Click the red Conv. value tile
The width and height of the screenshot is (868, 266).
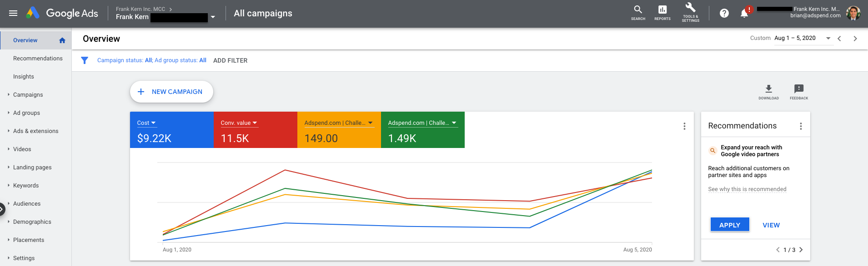tap(256, 130)
